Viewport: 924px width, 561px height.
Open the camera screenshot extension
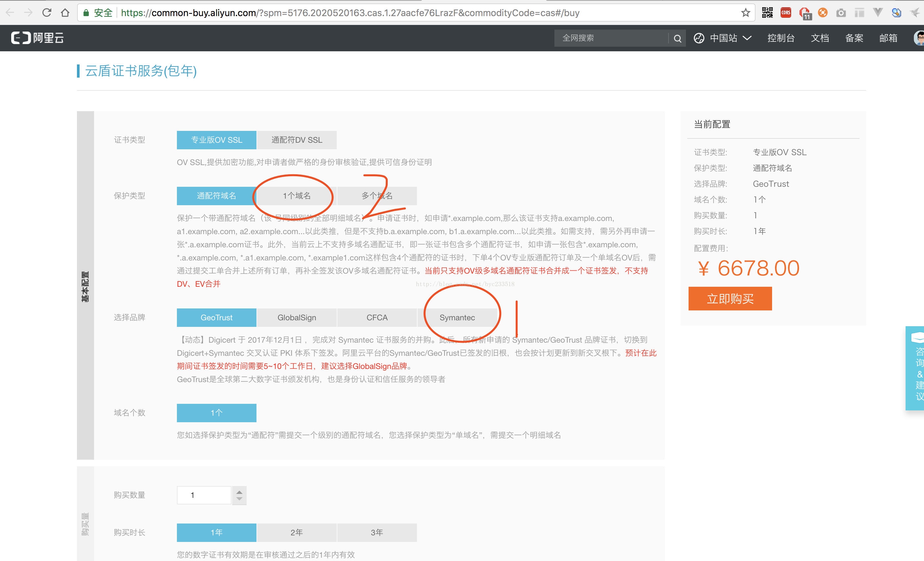(841, 13)
